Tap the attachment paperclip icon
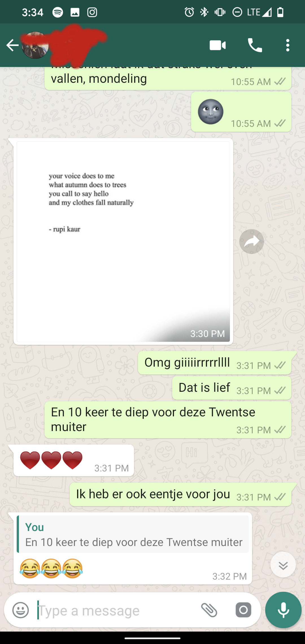This screenshot has height=644, width=305. pos(209,610)
